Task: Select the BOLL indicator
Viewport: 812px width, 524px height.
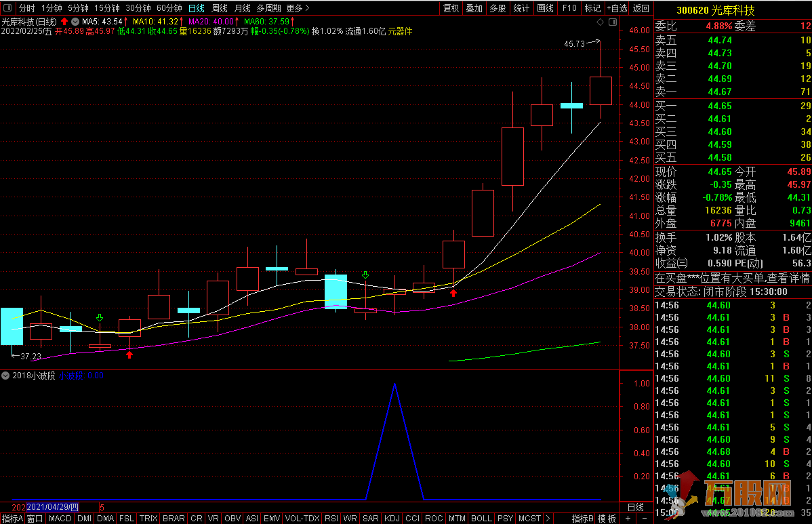Action: [x=481, y=519]
